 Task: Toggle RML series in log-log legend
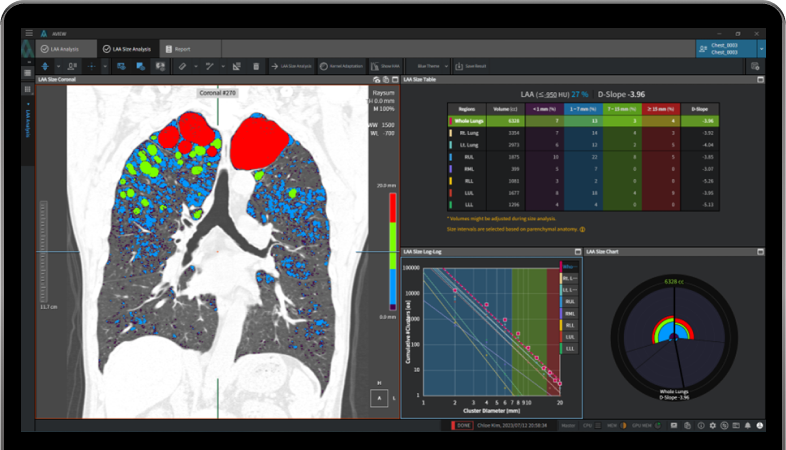tap(569, 313)
